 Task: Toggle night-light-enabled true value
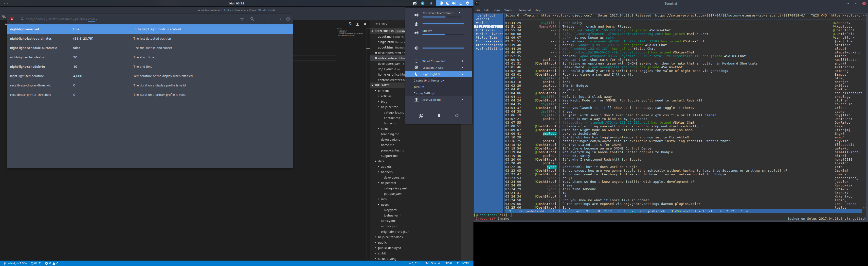76,29
